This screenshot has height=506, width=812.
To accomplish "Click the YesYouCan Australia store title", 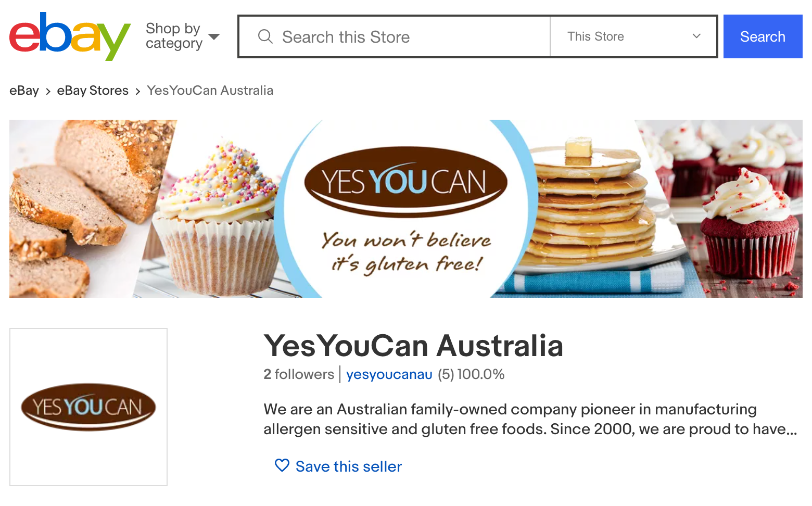I will tap(413, 345).
